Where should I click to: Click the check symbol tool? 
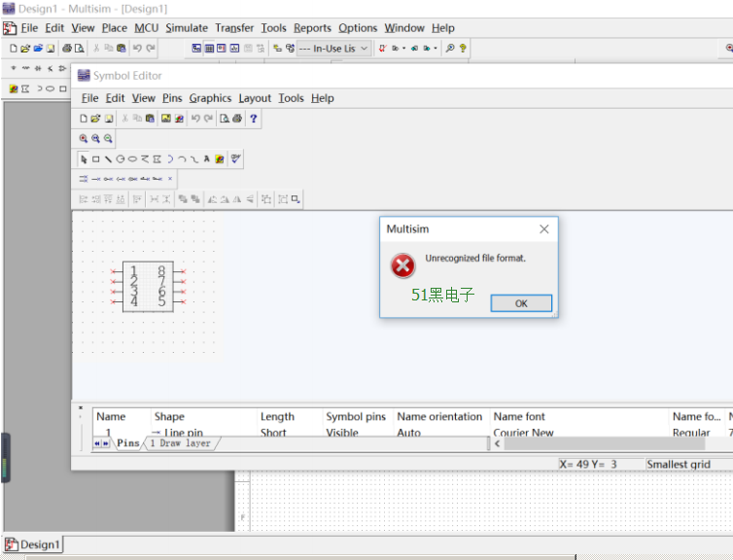235,158
